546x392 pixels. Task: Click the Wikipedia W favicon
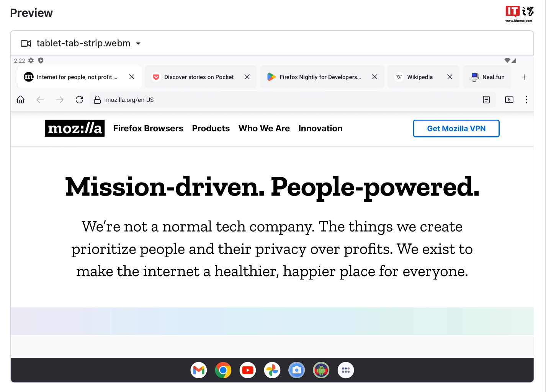(x=399, y=77)
